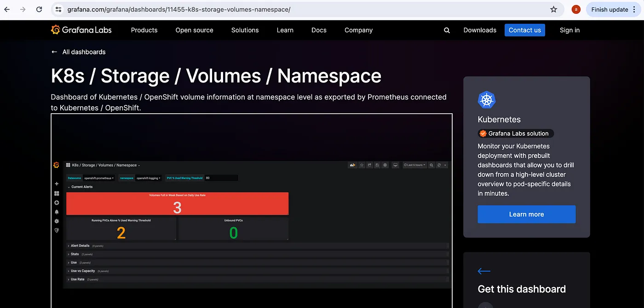
Task: Open the Open source menu
Action: pyautogui.click(x=195, y=30)
